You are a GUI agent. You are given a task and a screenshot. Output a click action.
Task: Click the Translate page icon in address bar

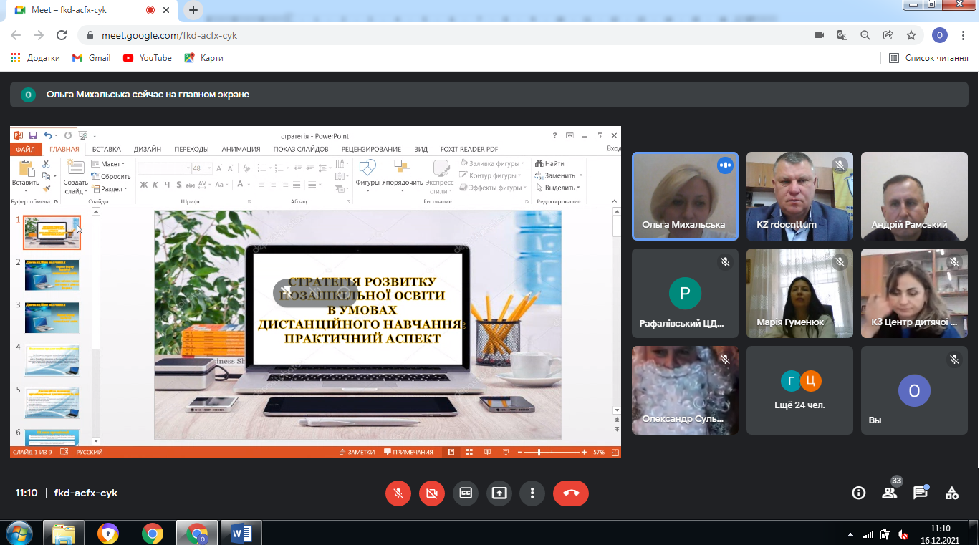click(842, 35)
